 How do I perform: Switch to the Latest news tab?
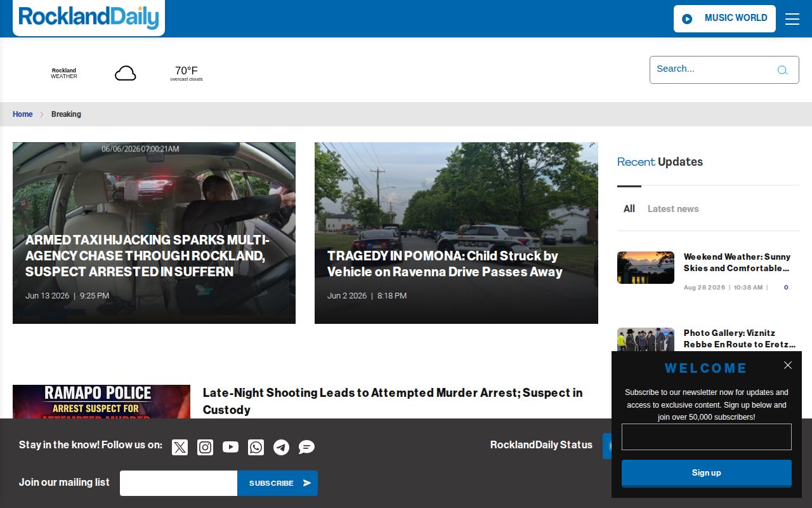pyautogui.click(x=673, y=209)
